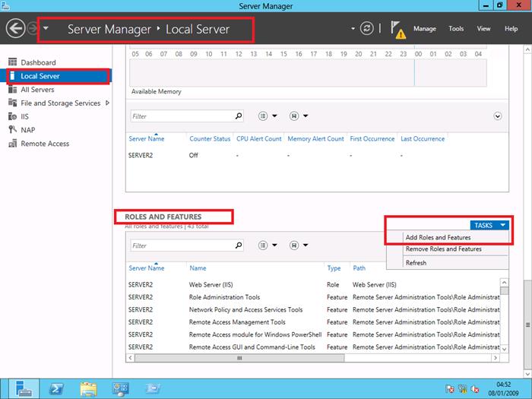This screenshot has width=532, height=399.
Task: Click the roles list scroll down arrow
Action: pyautogui.click(x=505, y=349)
